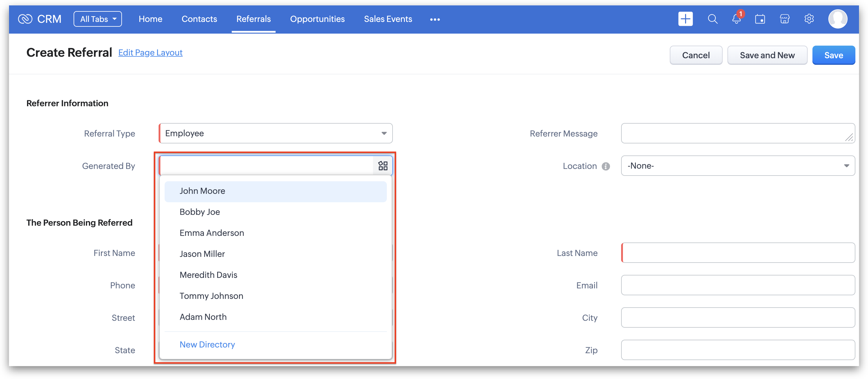
Task: Click the plus create-new icon
Action: 685,19
